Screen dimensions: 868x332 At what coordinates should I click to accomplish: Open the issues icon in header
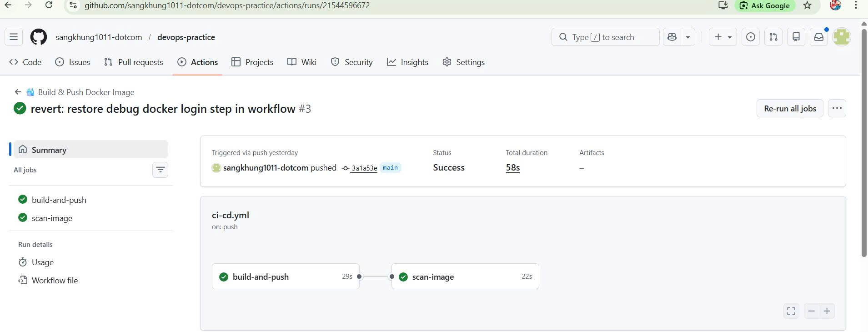point(751,37)
